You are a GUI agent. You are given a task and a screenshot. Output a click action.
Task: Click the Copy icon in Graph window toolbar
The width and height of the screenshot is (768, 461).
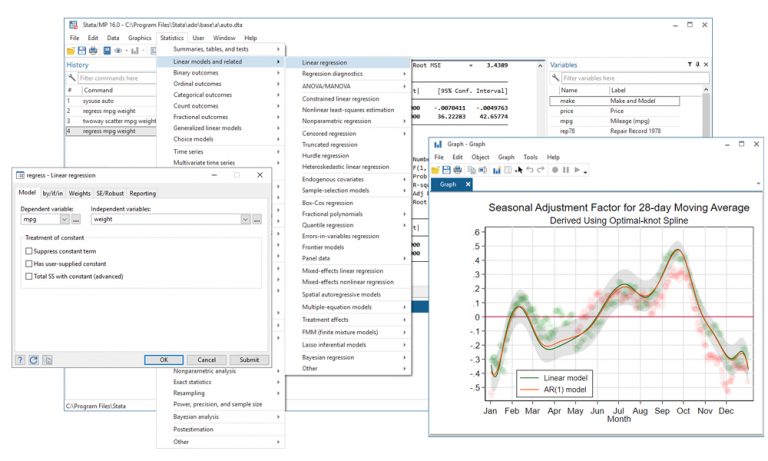472,170
